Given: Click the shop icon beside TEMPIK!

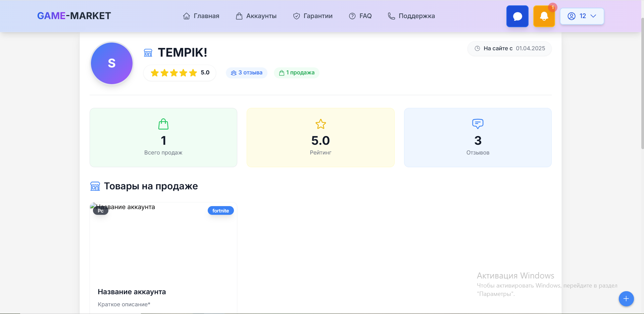Looking at the screenshot, I should 148,53.
